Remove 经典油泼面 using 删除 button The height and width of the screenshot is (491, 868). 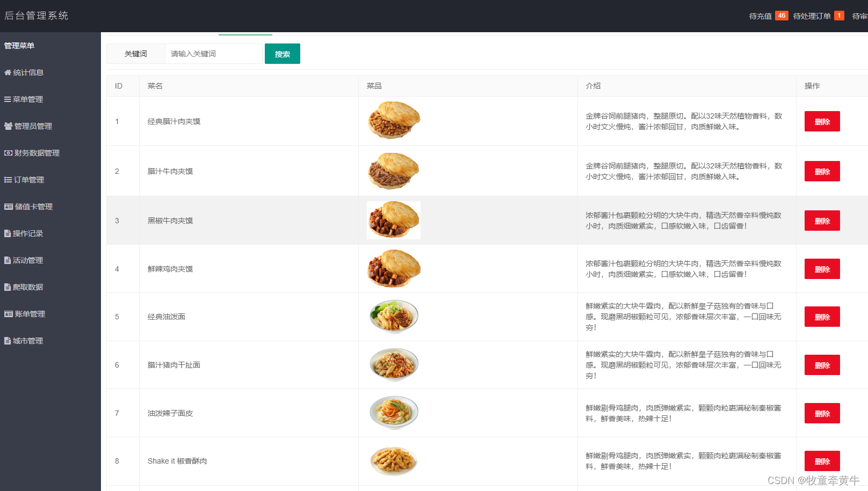pyautogui.click(x=822, y=317)
